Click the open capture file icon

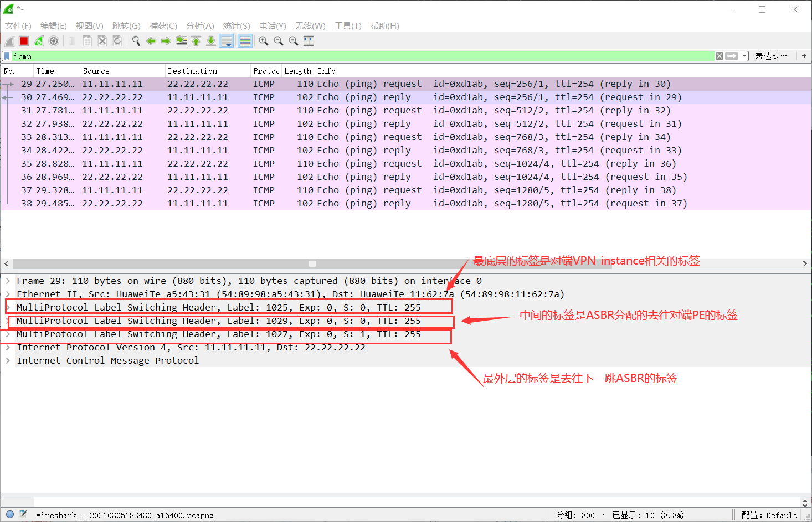tap(72, 41)
